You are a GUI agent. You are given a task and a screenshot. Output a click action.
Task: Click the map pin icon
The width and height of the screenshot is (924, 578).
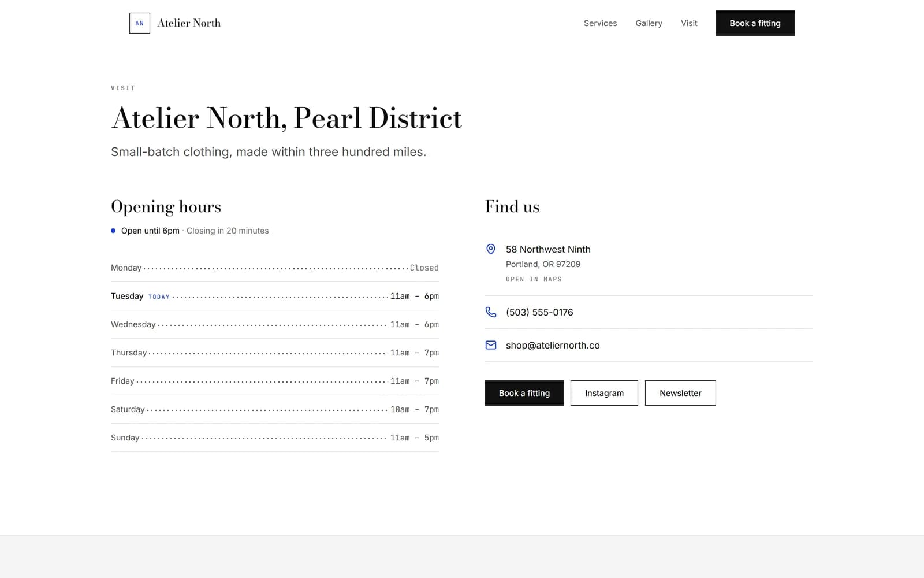coord(491,249)
